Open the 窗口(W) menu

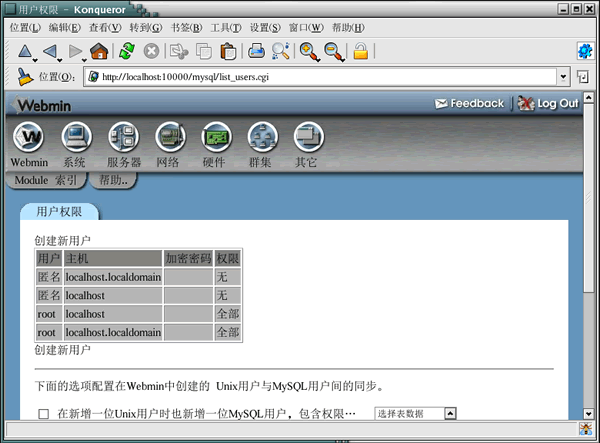(x=306, y=28)
